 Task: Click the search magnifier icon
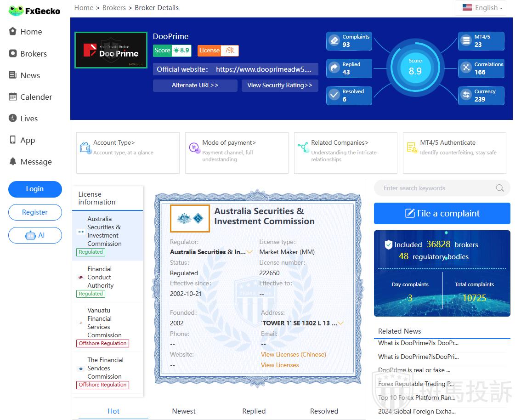(500, 188)
